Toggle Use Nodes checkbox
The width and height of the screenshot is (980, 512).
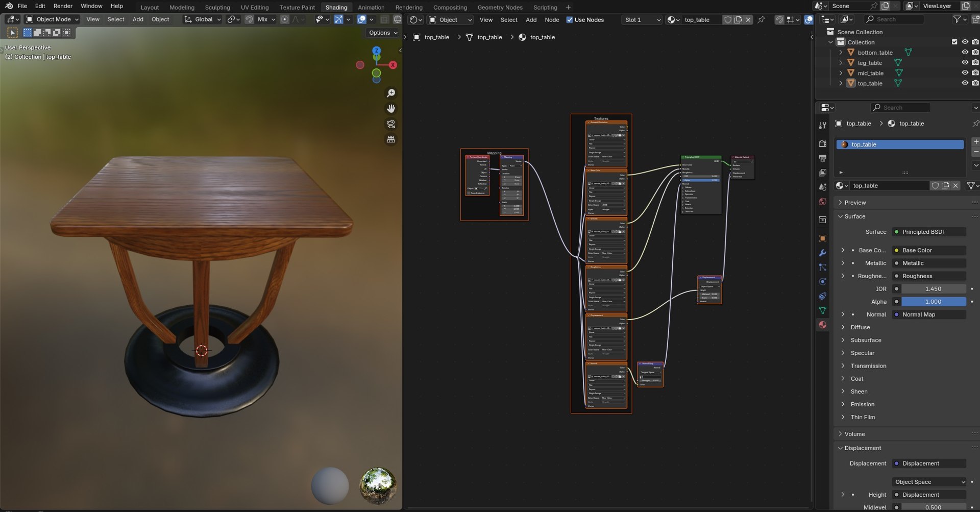[570, 20]
